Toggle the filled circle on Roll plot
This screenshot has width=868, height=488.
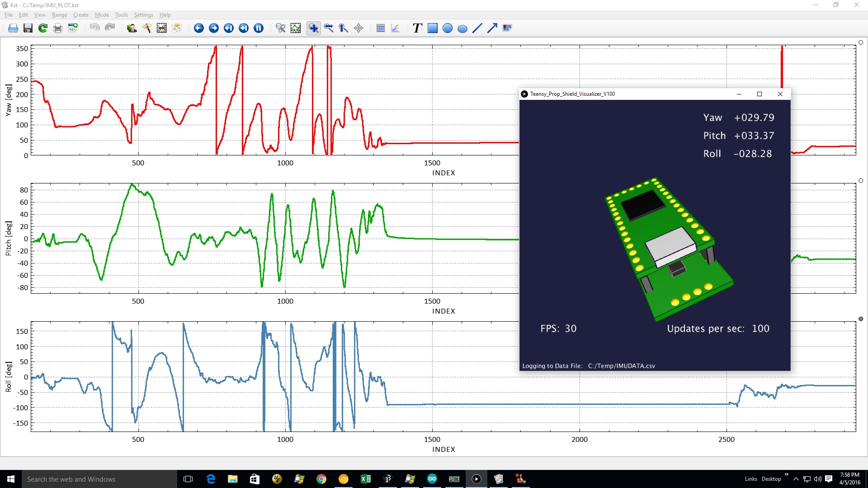(x=861, y=319)
